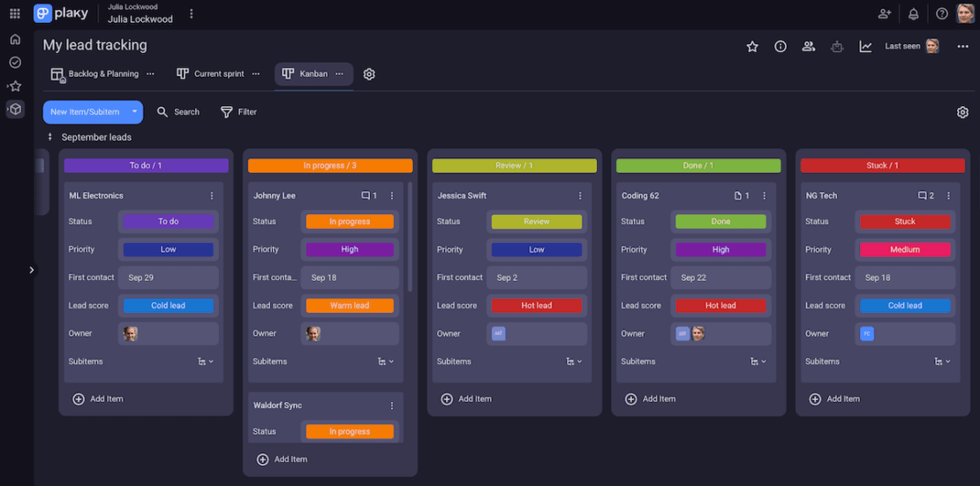Image resolution: width=980 pixels, height=486 pixels.
Task: Click the Search button
Action: [x=178, y=112]
